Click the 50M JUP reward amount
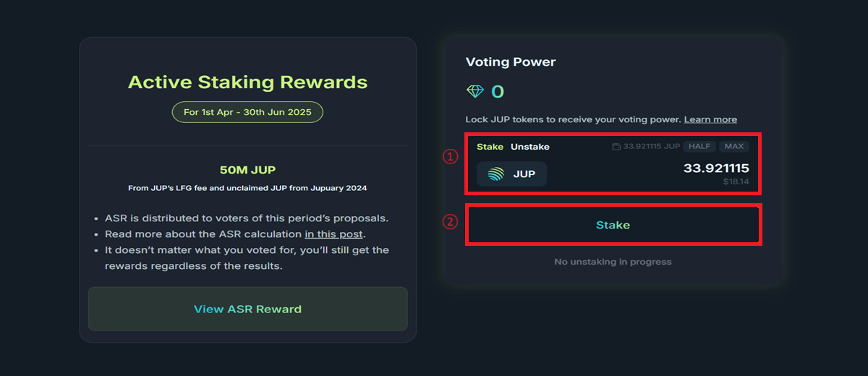The image size is (868, 376). click(247, 171)
